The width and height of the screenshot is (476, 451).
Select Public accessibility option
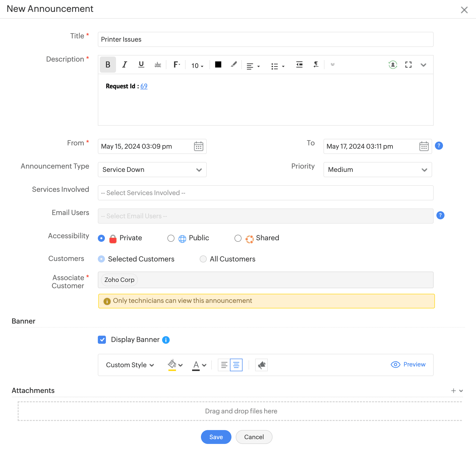(x=171, y=238)
